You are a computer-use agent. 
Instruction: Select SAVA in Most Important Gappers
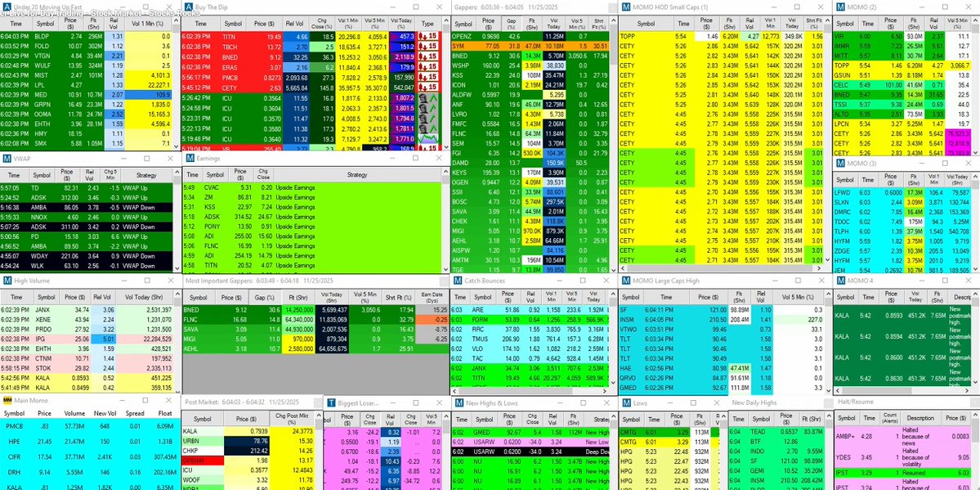click(x=193, y=329)
